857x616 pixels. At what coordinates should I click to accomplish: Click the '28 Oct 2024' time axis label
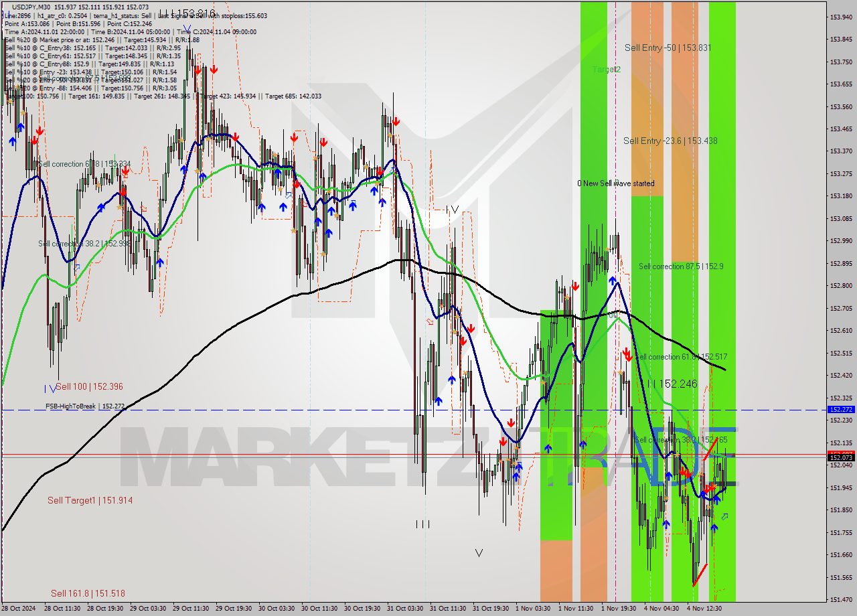coord(19,609)
